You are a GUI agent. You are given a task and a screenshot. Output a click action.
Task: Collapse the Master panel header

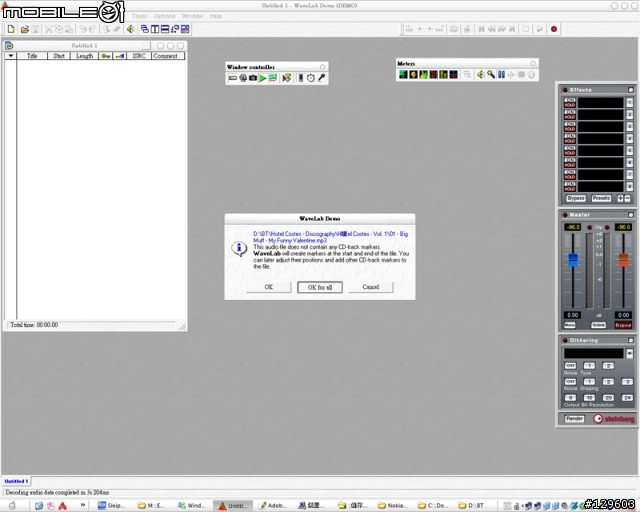point(631,215)
